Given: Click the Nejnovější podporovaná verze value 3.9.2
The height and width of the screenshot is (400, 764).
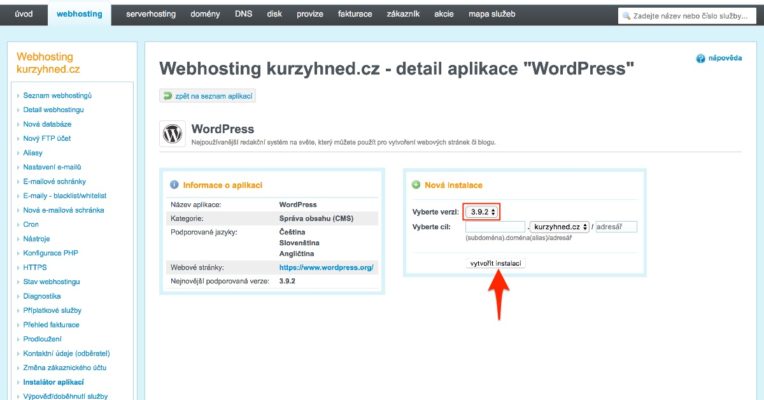Looking at the screenshot, I should click(287, 281).
